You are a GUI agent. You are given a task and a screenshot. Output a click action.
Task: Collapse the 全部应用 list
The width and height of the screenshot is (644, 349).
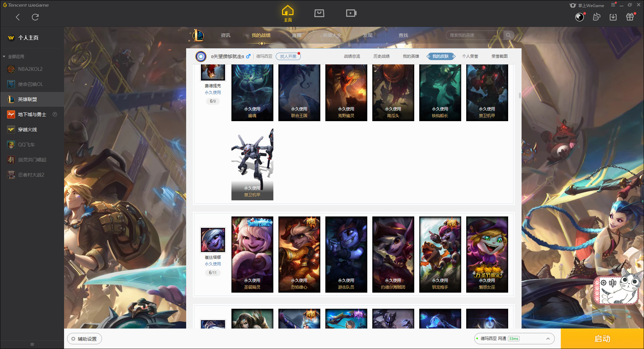(x=4, y=56)
